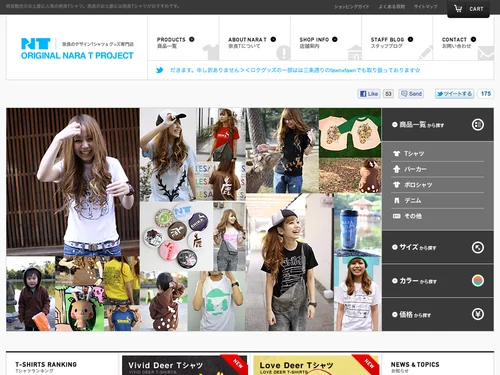
Task: Expand the 商品一覧から探す section
Action: 438,125
